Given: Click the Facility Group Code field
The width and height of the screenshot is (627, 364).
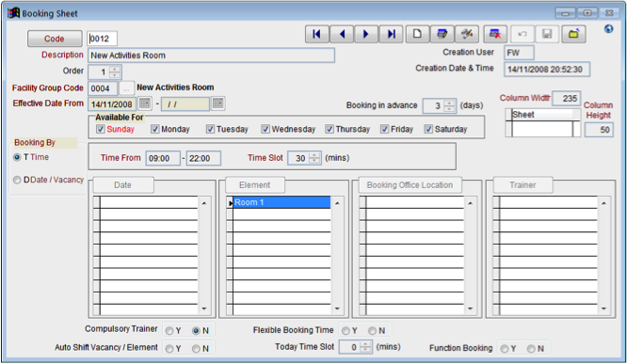Looking at the screenshot, I should pos(103,88).
